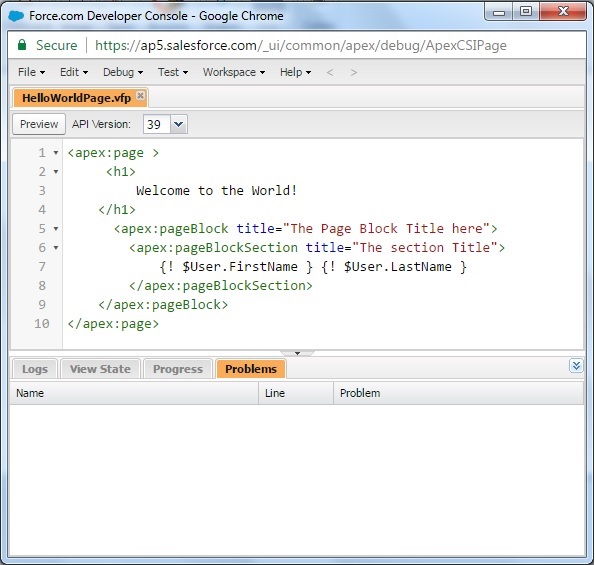Open the Workspace menu
The width and height of the screenshot is (595, 565).
click(234, 72)
